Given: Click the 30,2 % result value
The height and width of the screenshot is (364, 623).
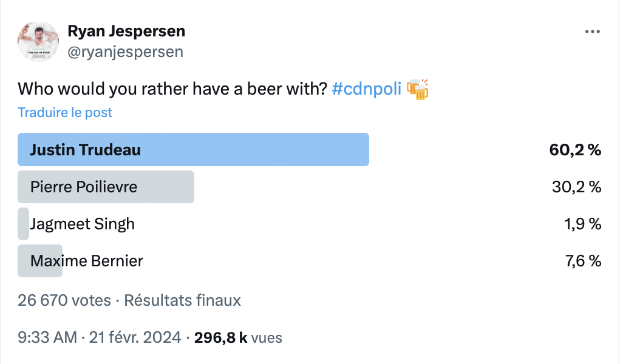Looking at the screenshot, I should [576, 187].
